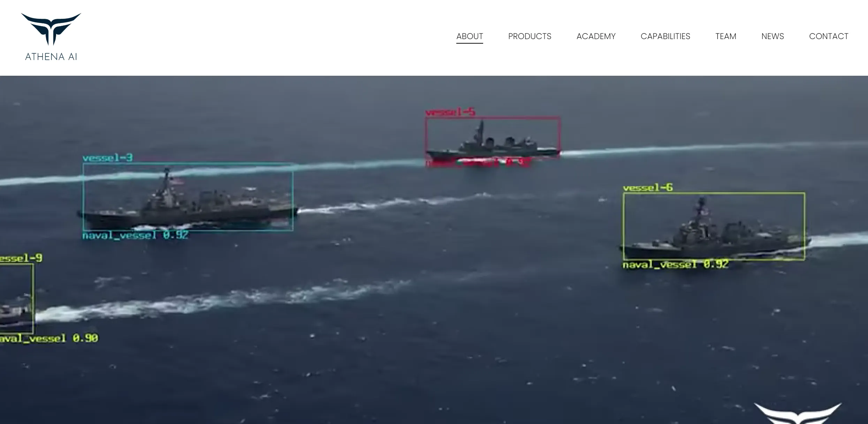The width and height of the screenshot is (868, 424).
Task: Click the CONTACT link
Action: 829,36
